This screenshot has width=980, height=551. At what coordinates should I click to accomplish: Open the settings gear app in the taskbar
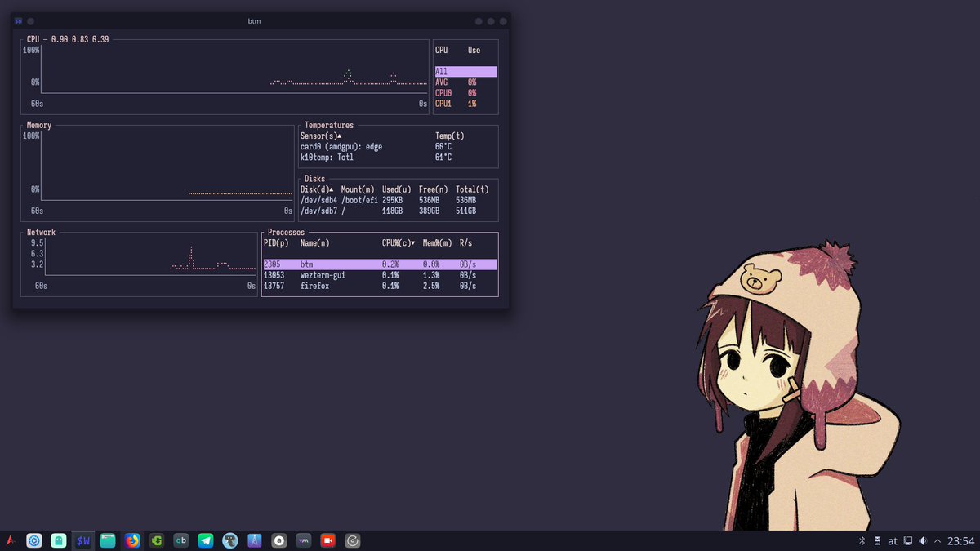coord(34,540)
